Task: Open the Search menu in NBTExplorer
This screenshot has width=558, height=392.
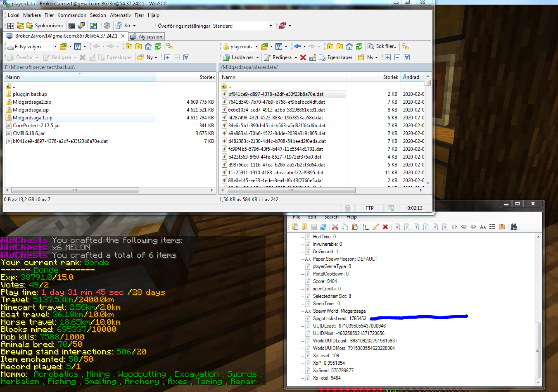Action: click(x=331, y=217)
